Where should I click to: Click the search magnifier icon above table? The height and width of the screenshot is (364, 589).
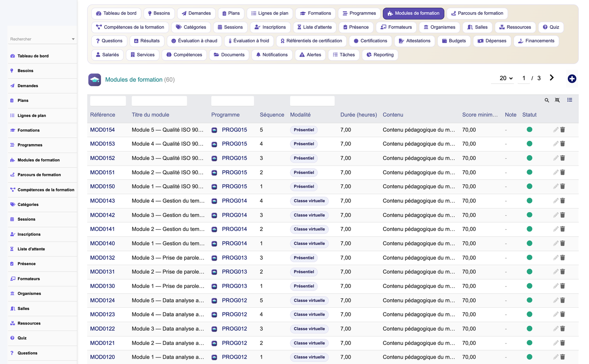547,100
